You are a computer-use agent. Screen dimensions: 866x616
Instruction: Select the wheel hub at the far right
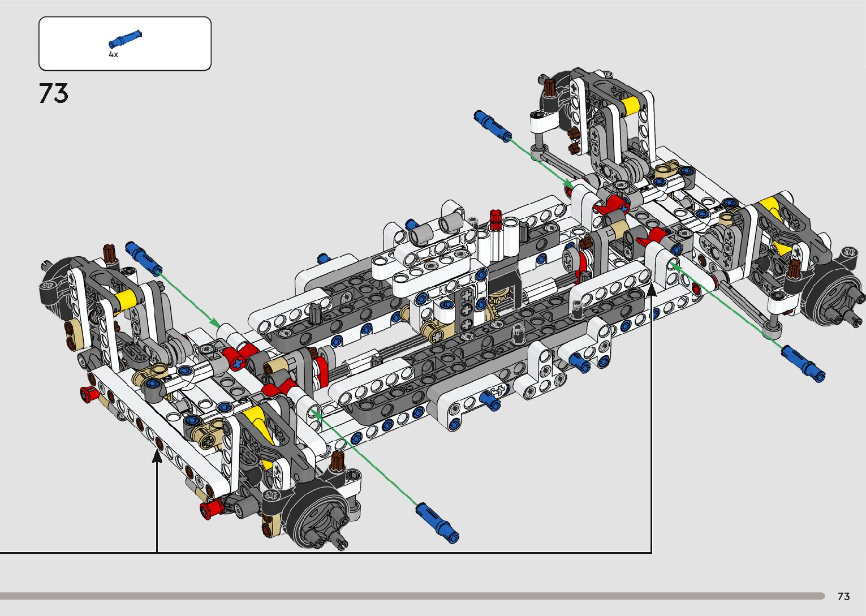coord(831,297)
